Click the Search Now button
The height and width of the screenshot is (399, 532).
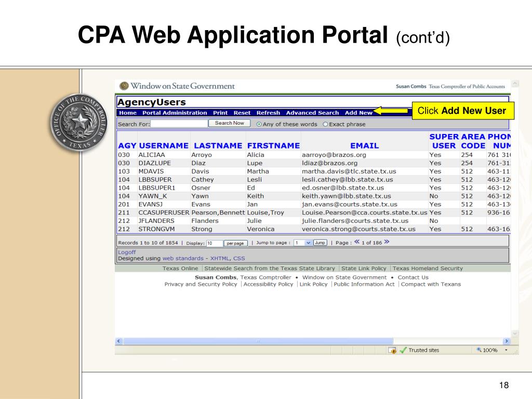pos(229,123)
